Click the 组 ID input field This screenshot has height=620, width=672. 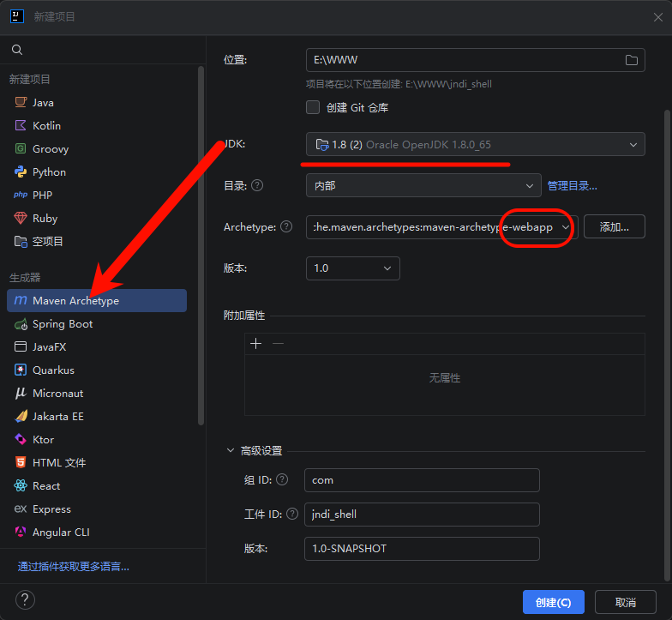422,480
